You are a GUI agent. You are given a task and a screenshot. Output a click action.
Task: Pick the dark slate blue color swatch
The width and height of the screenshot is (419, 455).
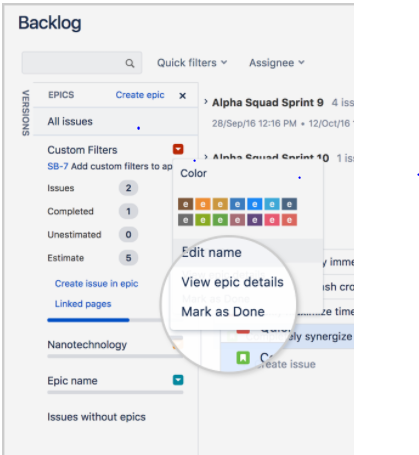coord(289,204)
